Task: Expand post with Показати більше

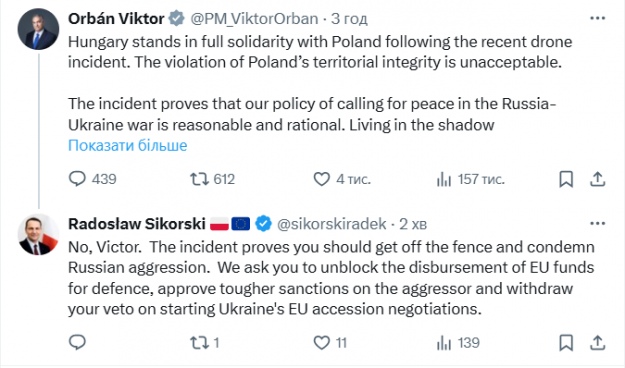Action: tap(128, 146)
